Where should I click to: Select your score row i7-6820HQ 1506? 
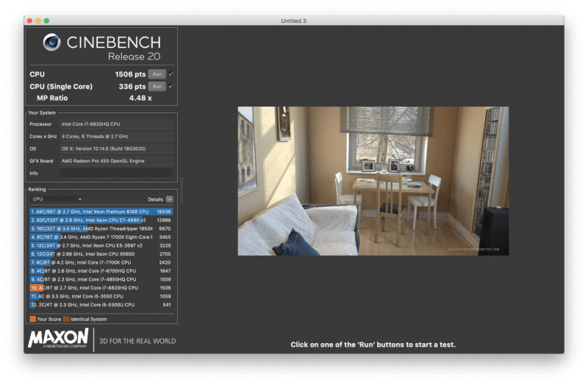click(101, 288)
